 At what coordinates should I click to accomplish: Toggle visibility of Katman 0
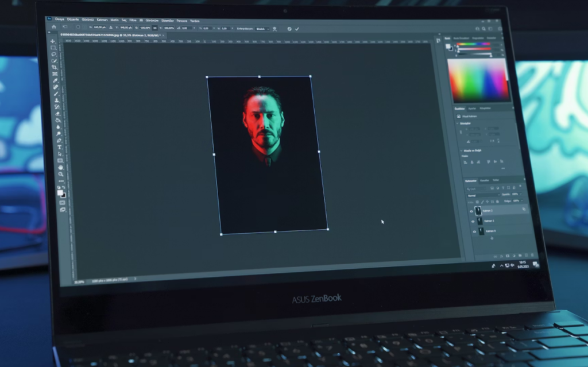(474, 232)
